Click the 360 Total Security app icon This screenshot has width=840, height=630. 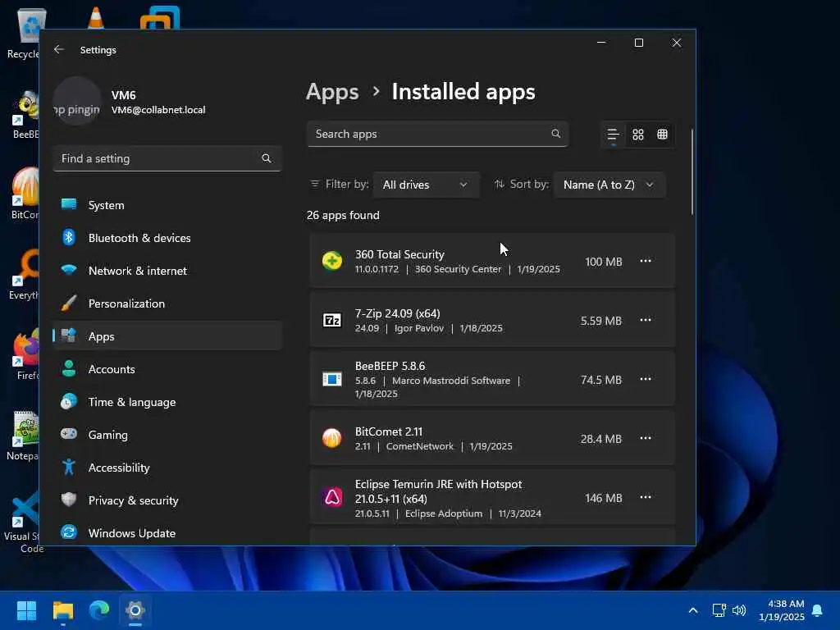332,261
